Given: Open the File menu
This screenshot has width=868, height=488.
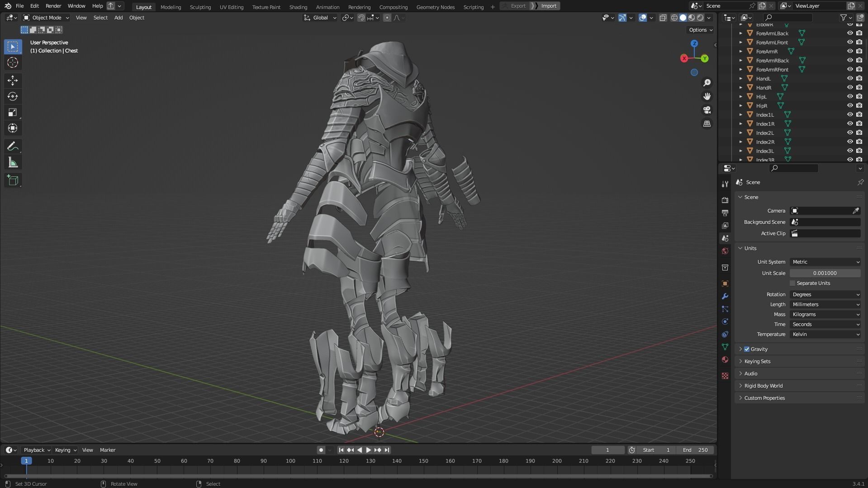Looking at the screenshot, I should point(19,6).
